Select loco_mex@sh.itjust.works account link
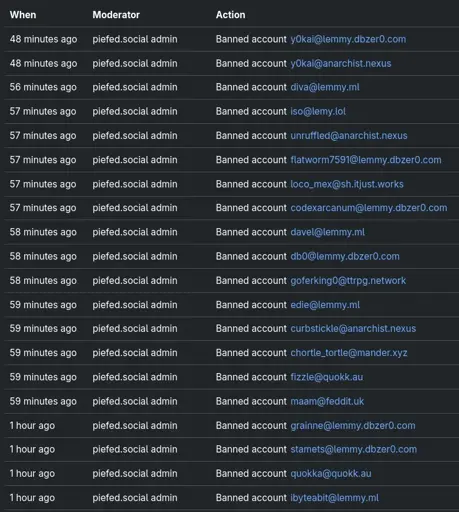Viewport: 459px width, 512px height. pos(347,184)
